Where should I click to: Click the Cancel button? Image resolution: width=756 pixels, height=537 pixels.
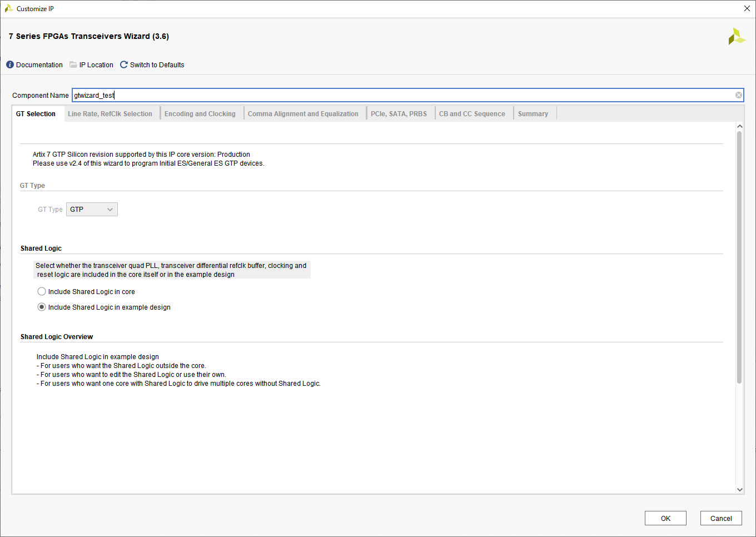click(x=721, y=518)
